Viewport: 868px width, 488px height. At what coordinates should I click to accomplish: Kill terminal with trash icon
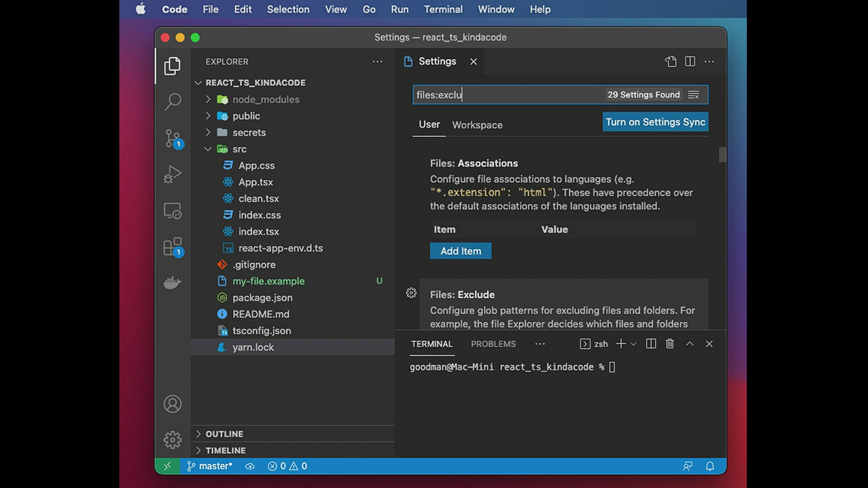pos(670,344)
